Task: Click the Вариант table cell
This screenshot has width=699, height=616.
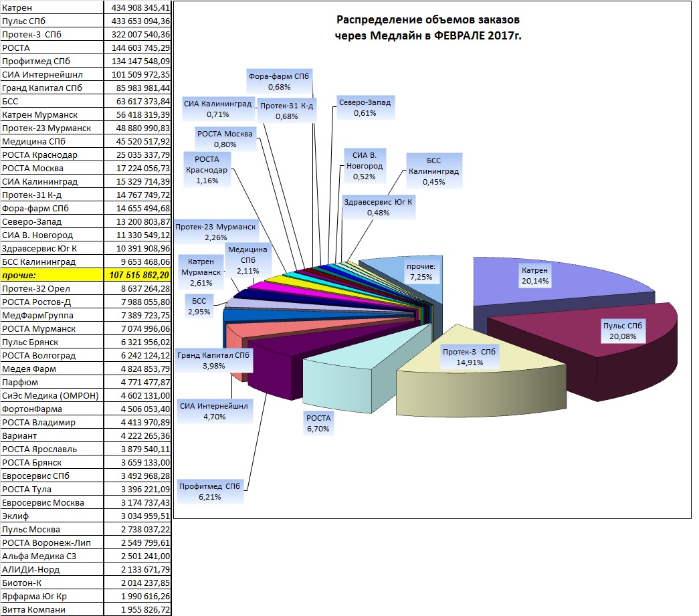Action: pyautogui.click(x=52, y=435)
